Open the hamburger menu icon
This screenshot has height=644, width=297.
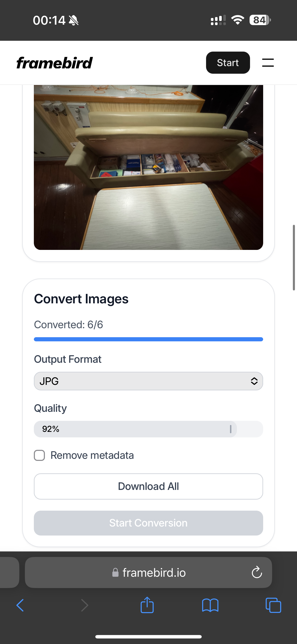click(x=268, y=63)
